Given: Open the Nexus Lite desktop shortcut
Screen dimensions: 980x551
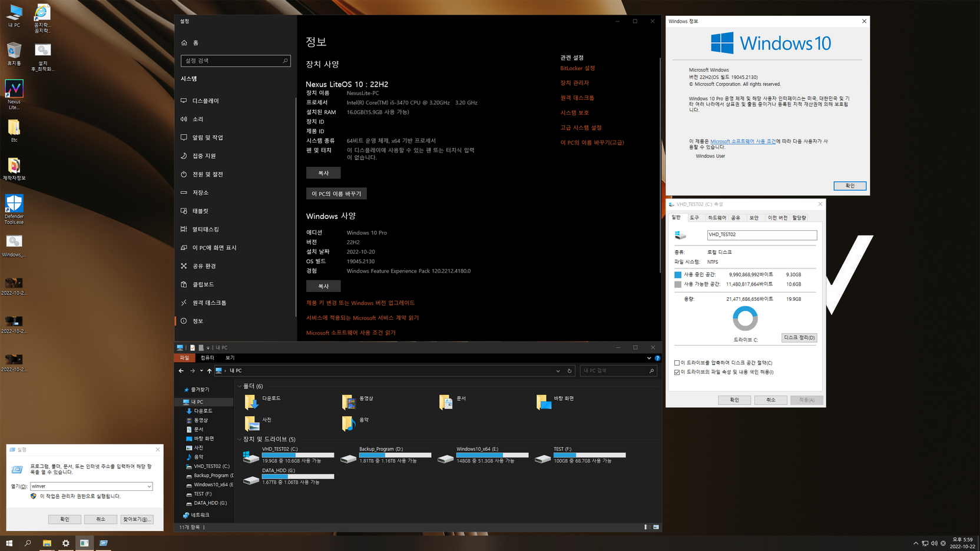Looking at the screenshot, I should pyautogui.click(x=14, y=95).
